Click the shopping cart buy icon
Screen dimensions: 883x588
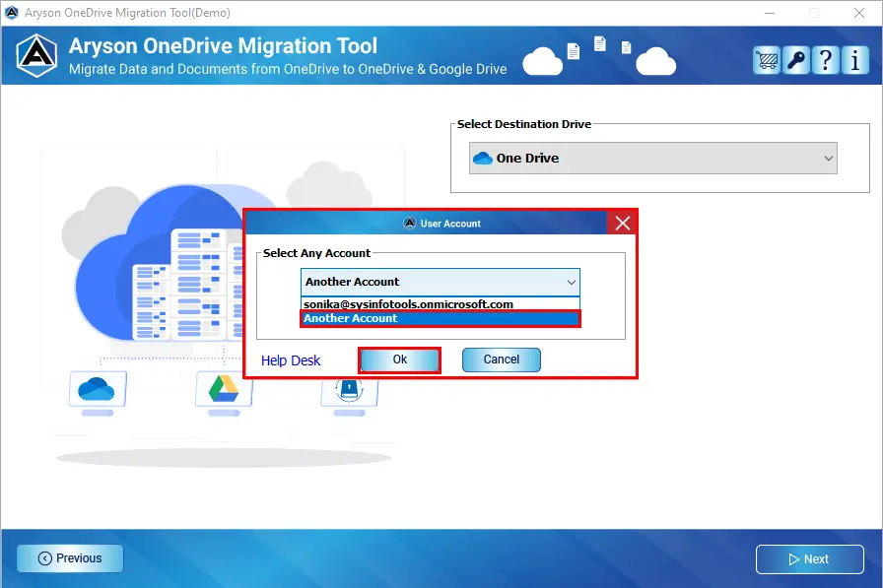tap(767, 60)
